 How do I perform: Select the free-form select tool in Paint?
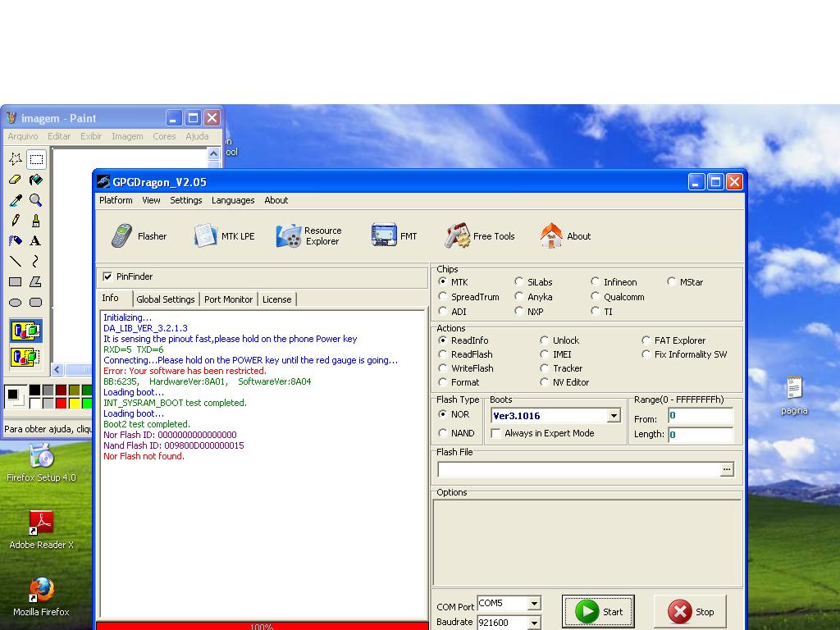(x=16, y=159)
